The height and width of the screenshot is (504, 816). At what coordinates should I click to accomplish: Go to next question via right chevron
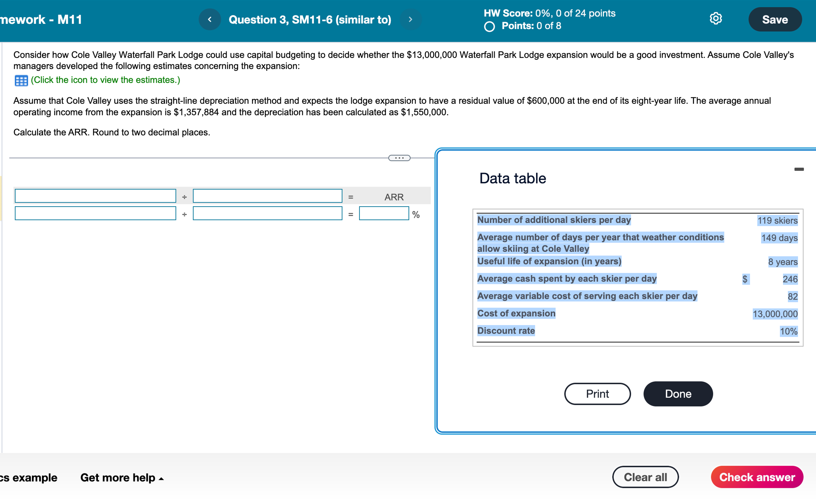point(410,19)
